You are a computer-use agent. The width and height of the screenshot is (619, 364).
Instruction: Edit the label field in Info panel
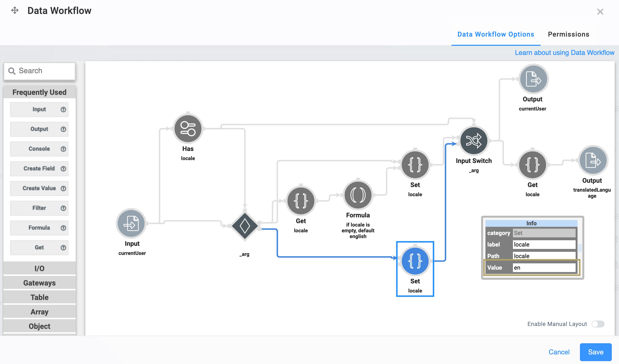tap(544, 245)
